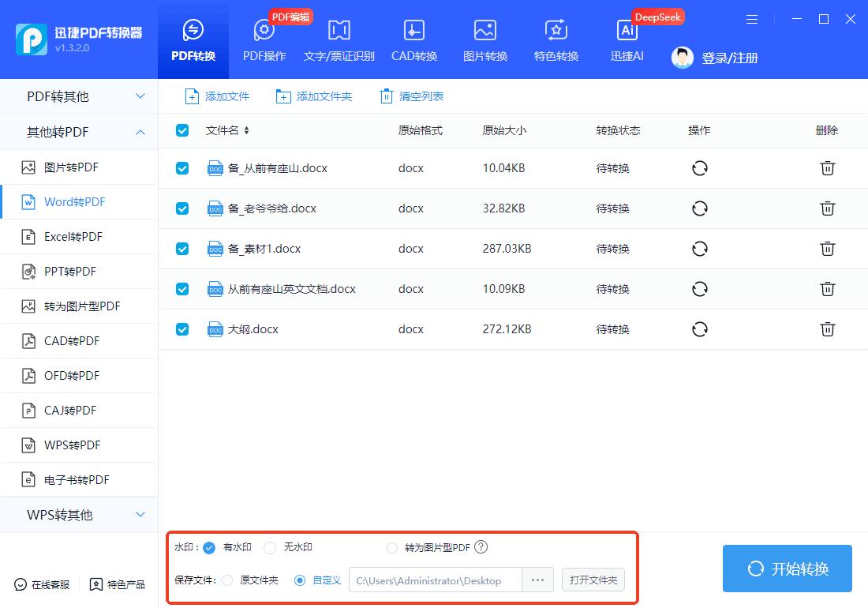Open the 特色转换 panel
This screenshot has height=608, width=868.
tap(555, 39)
